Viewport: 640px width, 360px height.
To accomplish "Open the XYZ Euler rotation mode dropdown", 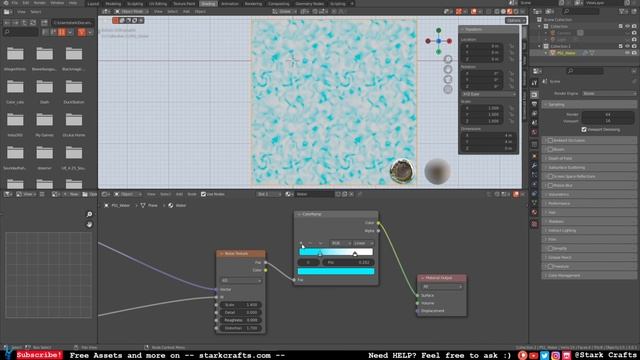I will [x=489, y=94].
